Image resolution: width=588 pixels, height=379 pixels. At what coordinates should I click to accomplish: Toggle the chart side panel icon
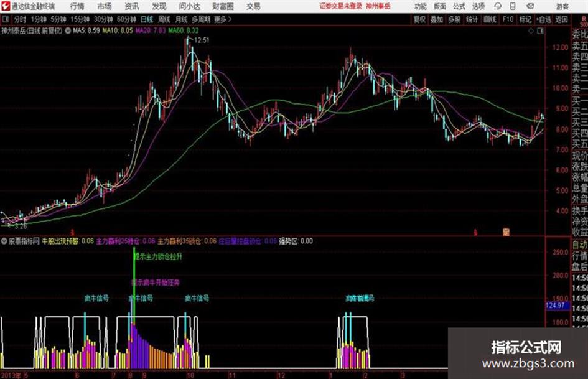[x=540, y=31]
